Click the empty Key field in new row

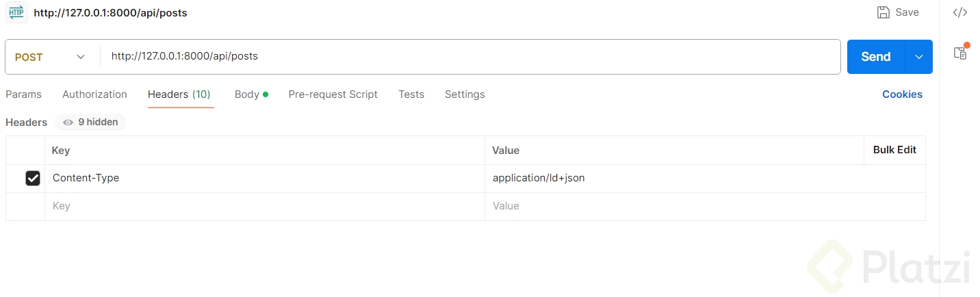coord(264,206)
